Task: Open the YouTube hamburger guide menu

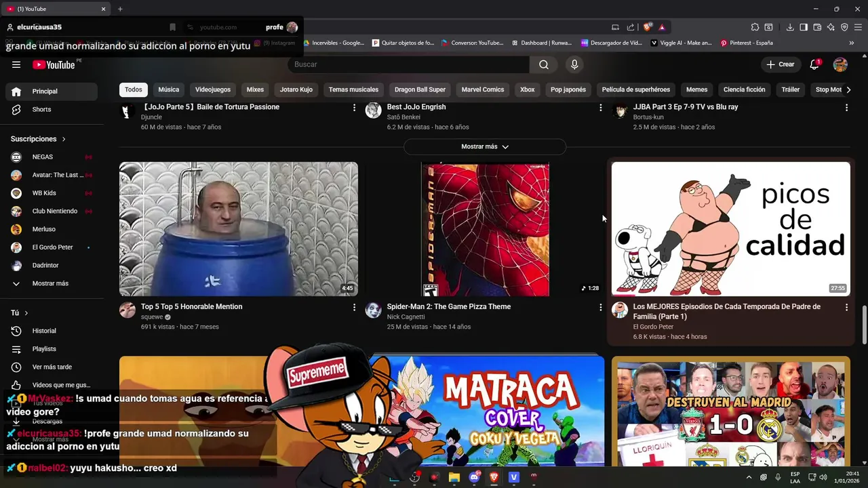Action: [x=16, y=64]
